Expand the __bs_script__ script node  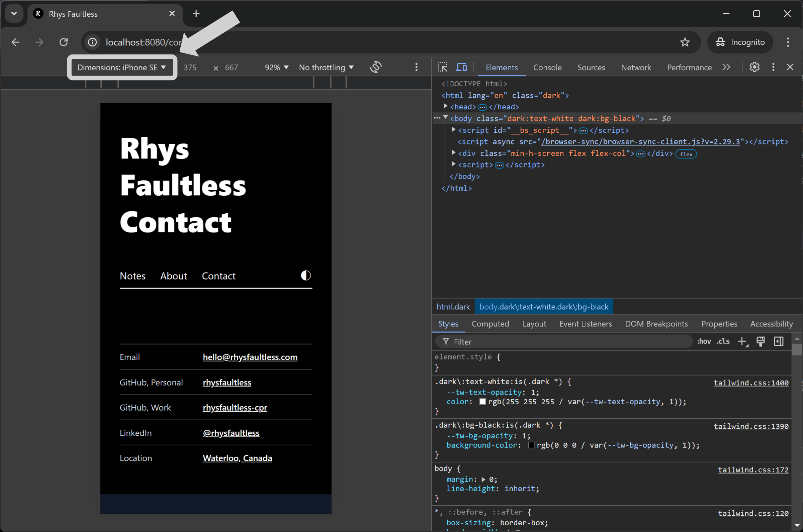click(453, 130)
